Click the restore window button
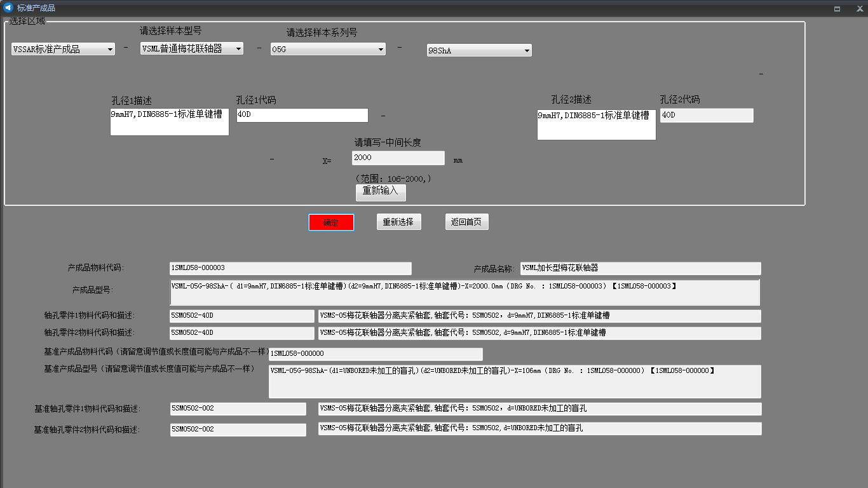The width and height of the screenshot is (868, 488). 837,8
